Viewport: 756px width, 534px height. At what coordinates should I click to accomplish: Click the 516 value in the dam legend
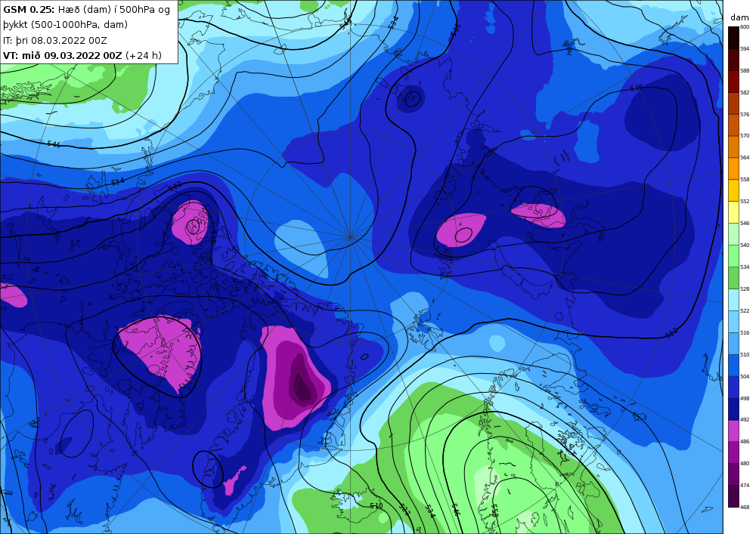tap(745, 333)
